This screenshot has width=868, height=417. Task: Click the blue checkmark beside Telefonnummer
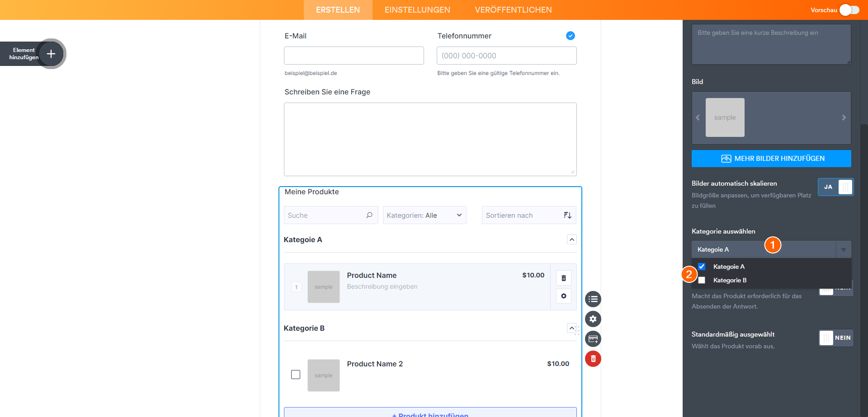[571, 36]
